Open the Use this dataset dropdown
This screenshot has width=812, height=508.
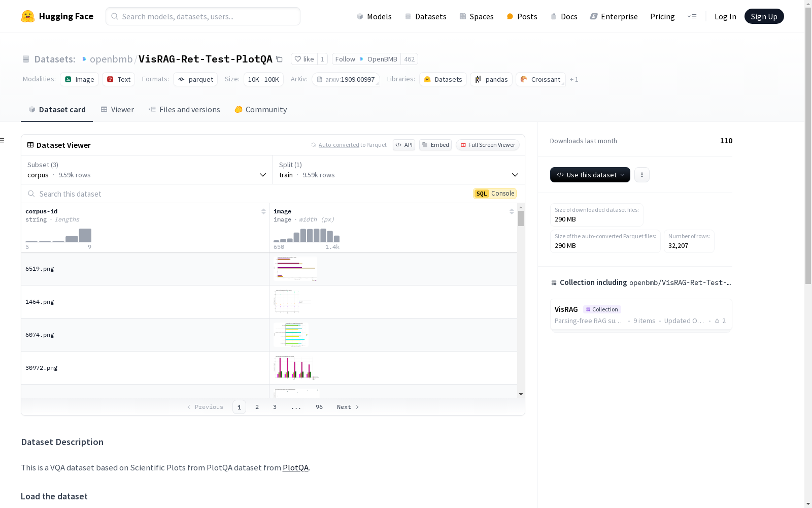[x=590, y=175]
